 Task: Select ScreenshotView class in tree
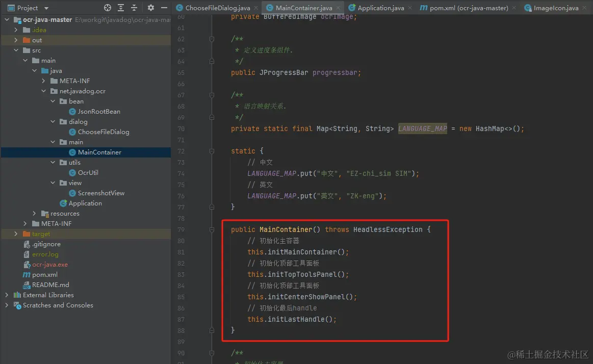coord(101,193)
